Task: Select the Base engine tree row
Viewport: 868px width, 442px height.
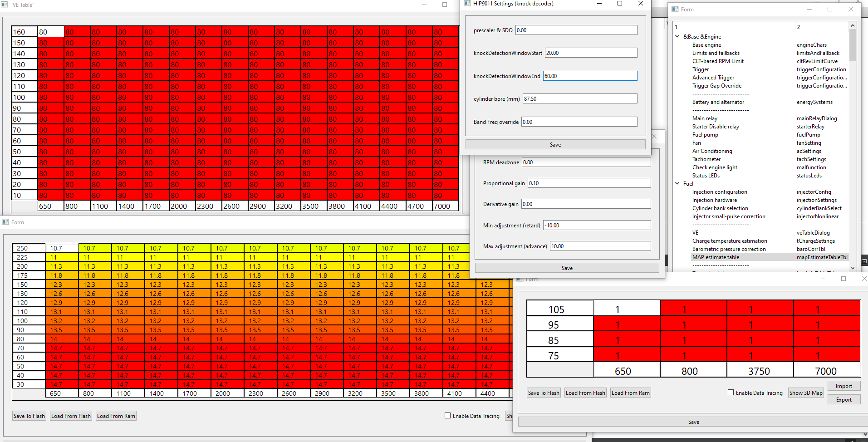Action: [706, 45]
